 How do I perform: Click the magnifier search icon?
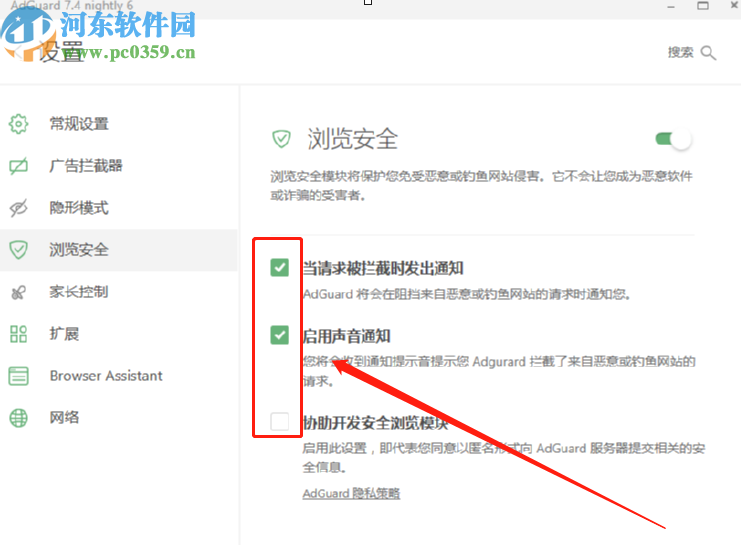(708, 52)
